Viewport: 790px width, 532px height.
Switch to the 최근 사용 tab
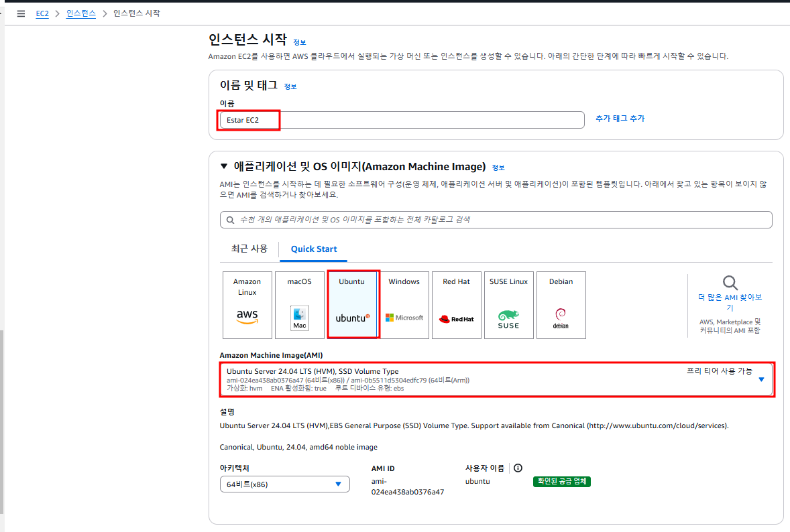249,249
